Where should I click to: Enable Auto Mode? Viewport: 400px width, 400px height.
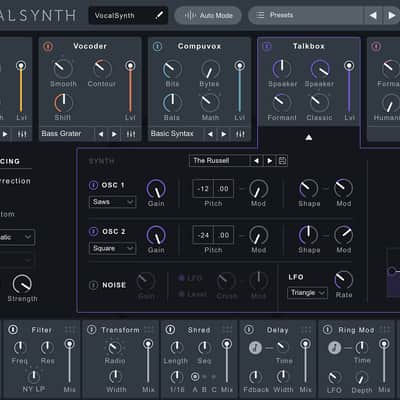(208, 15)
